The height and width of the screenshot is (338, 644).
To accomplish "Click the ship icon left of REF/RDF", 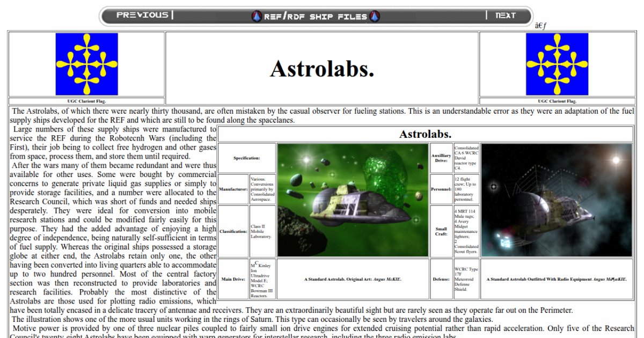I will pyautogui.click(x=257, y=17).
